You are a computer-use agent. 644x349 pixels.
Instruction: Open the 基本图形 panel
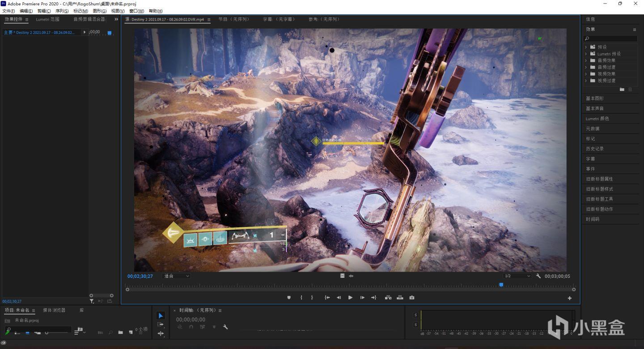(x=595, y=98)
